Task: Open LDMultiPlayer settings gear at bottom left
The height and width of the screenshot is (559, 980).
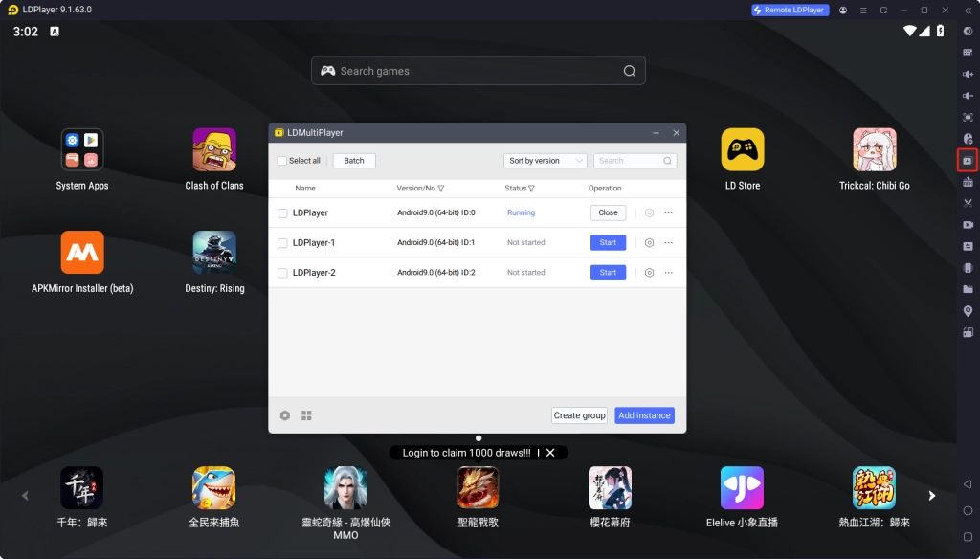Action: click(x=285, y=415)
